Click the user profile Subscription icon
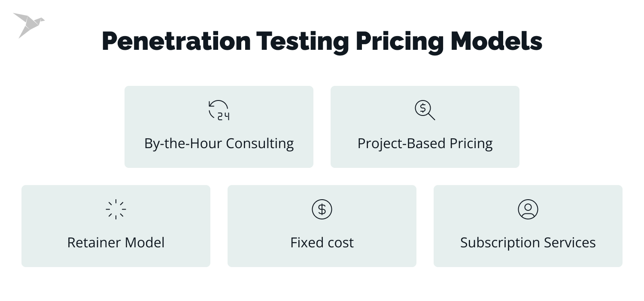Viewport: 644px width, 301px height. coord(528,210)
